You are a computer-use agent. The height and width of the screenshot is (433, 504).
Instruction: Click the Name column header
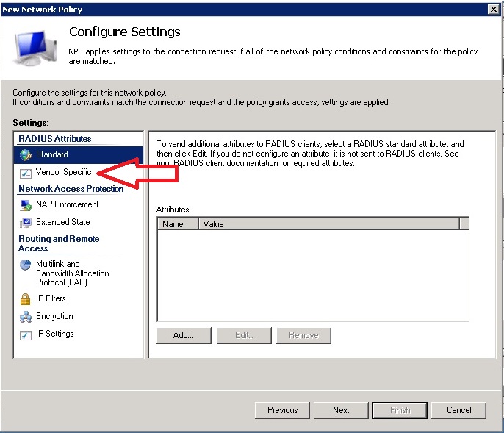(178, 224)
